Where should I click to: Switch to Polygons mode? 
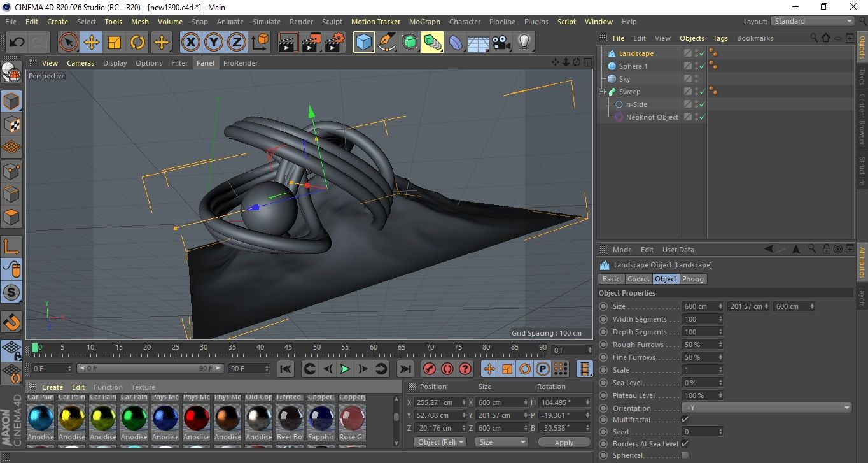[x=11, y=217]
